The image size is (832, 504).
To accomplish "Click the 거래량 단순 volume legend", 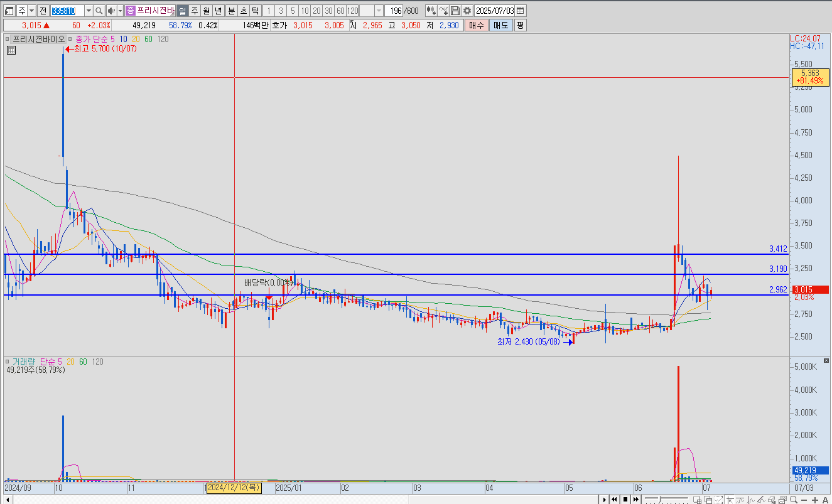I will [35, 362].
